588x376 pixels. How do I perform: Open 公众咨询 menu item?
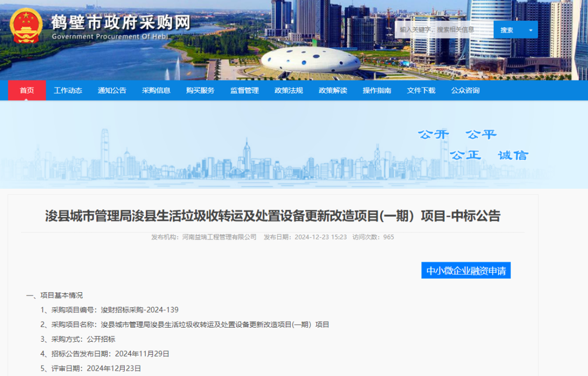coord(465,90)
